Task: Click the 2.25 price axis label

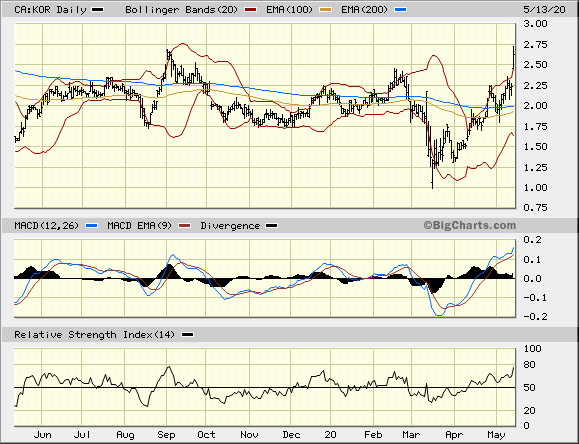Action: [535, 86]
